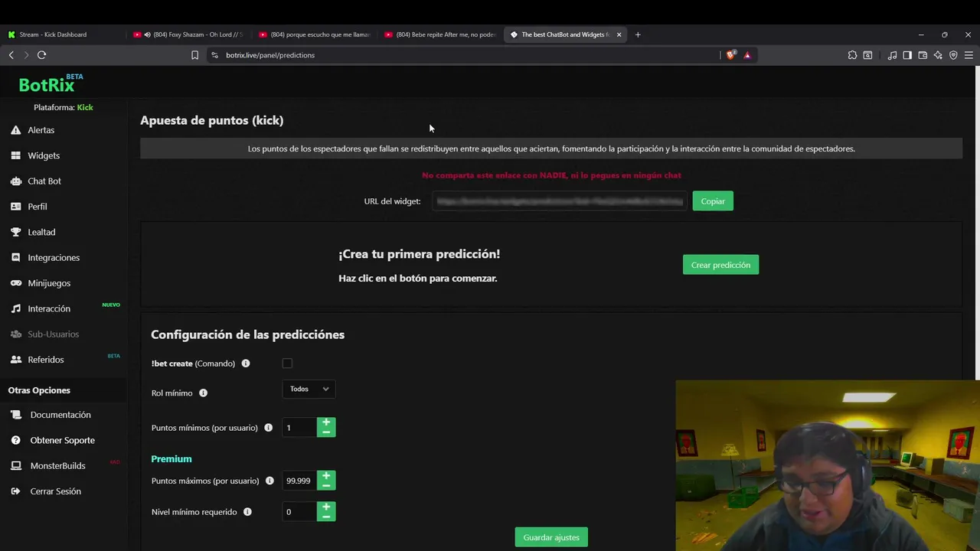Click the BotRix logo
Viewport: 980px width, 551px height.
[51, 83]
